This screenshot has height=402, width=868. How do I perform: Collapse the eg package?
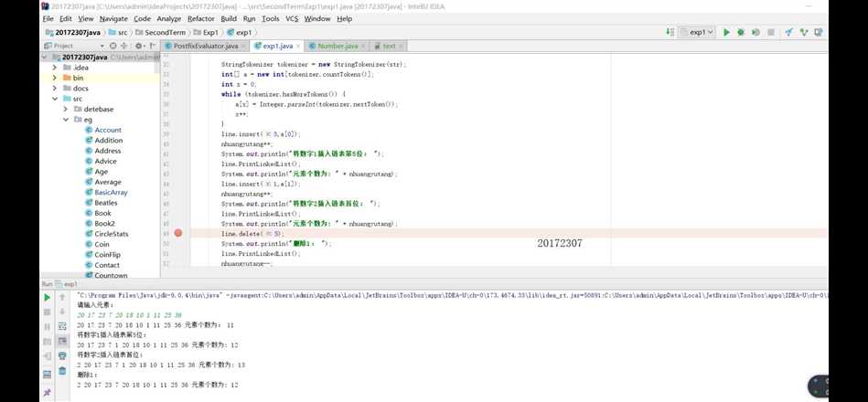point(65,120)
